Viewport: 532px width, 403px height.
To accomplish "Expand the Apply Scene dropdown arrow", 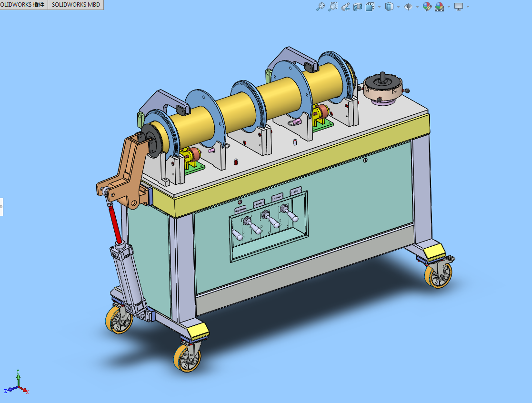I will pos(449,7).
